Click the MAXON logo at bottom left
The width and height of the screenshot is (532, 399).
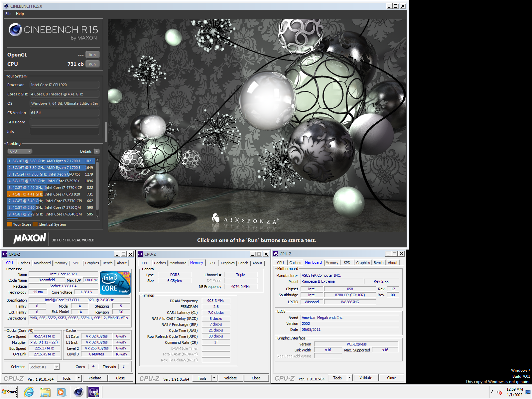(x=30, y=238)
